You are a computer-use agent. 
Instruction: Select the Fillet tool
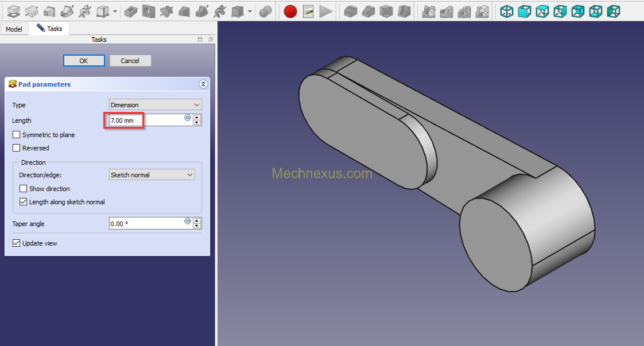350,11
